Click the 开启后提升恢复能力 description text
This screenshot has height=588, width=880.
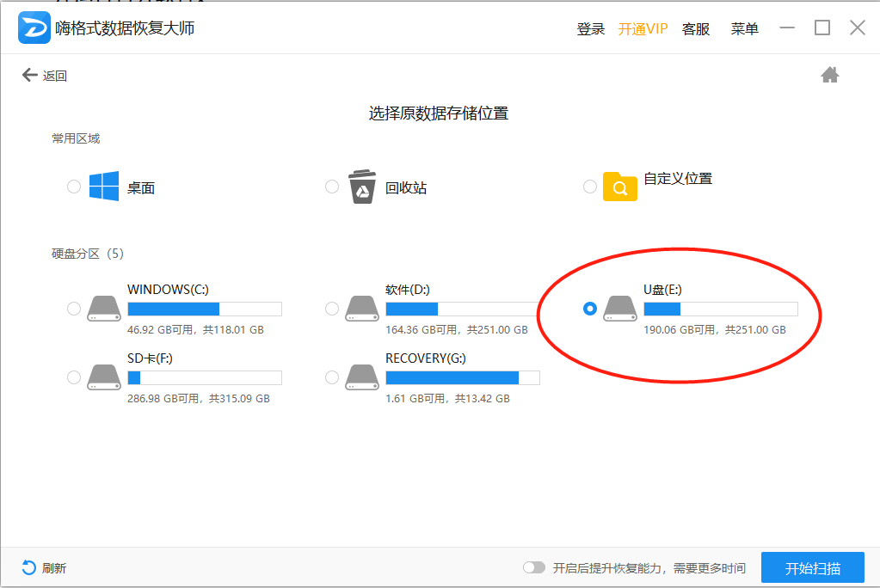[649, 568]
